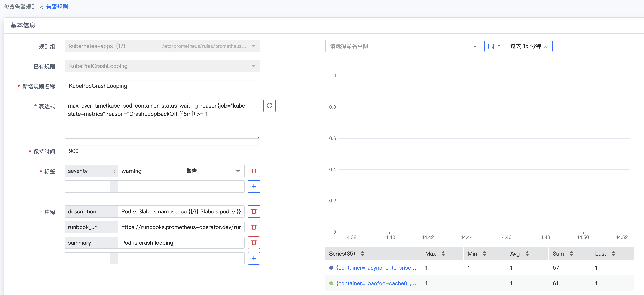
Task: Click the Sum value 57
Action: click(x=555, y=268)
